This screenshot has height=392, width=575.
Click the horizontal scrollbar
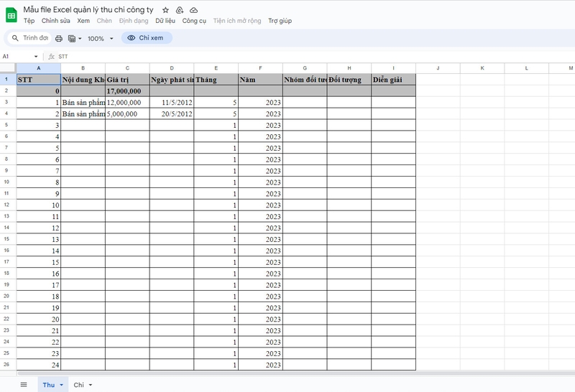(295, 373)
